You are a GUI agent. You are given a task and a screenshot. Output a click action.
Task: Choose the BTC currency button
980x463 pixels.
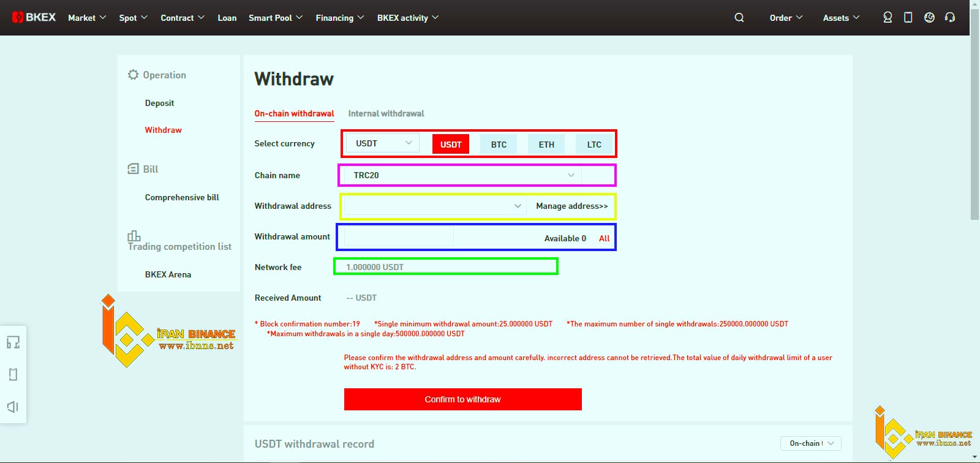(x=499, y=144)
